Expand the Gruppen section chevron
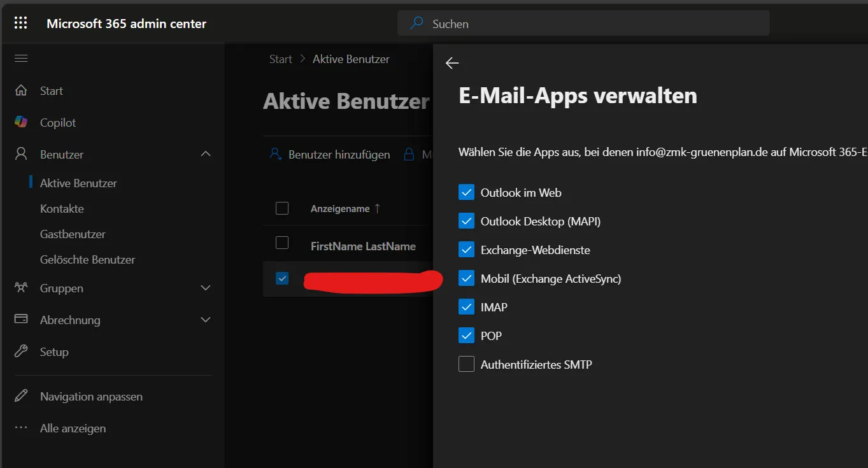The height and width of the screenshot is (468, 868). (206, 288)
